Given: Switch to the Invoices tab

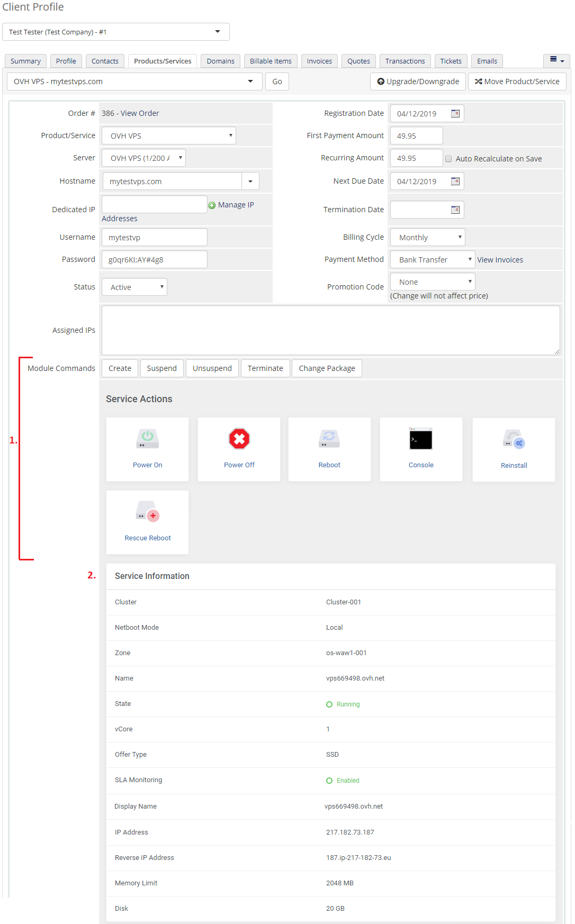Looking at the screenshot, I should (x=319, y=61).
